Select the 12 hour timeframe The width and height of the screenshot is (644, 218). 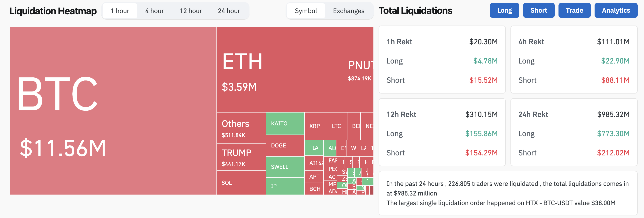pos(191,11)
